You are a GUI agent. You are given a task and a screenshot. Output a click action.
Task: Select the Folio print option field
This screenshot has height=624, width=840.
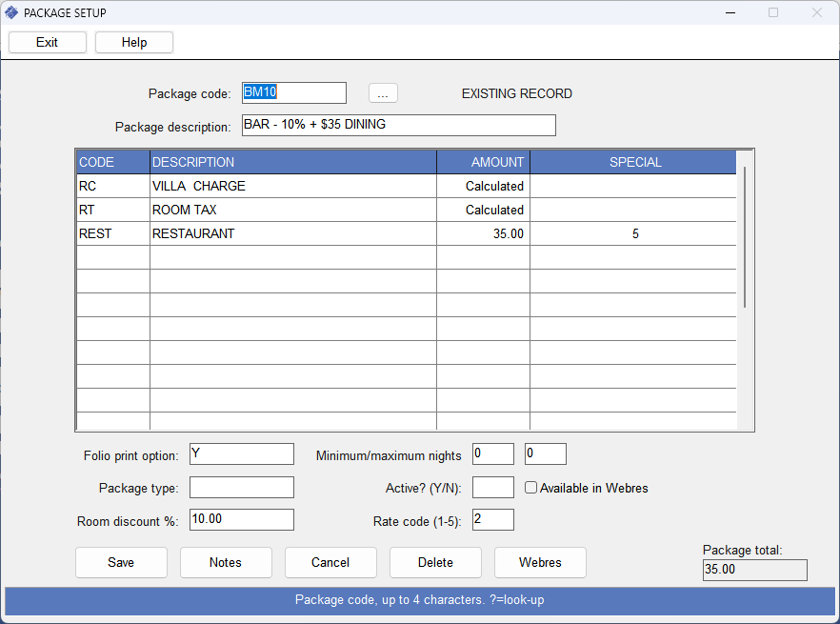[x=242, y=454]
